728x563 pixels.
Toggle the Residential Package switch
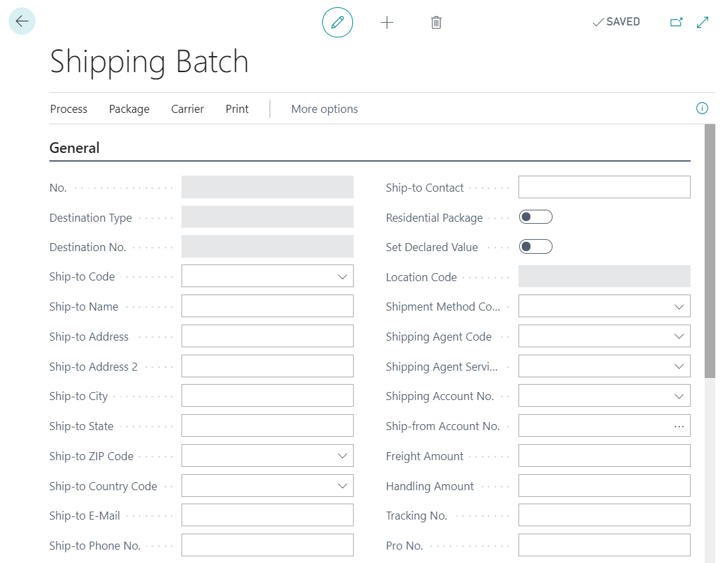pyautogui.click(x=536, y=217)
